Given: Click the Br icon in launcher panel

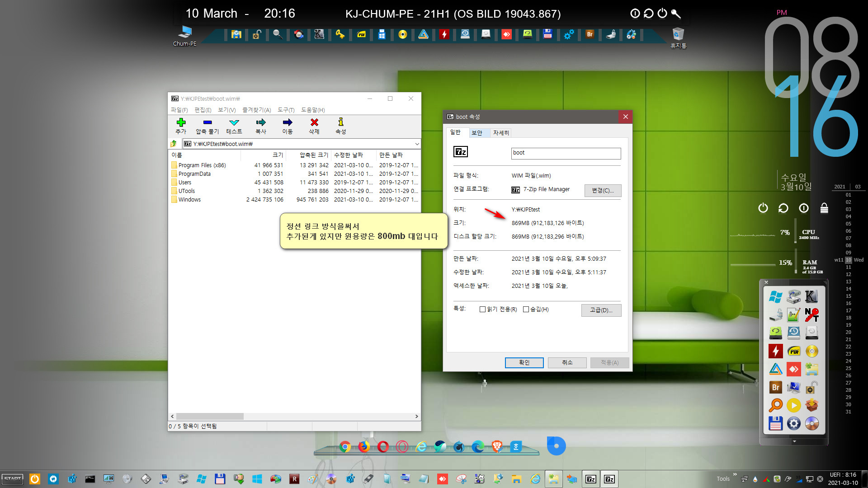Looking at the screenshot, I should (x=775, y=387).
